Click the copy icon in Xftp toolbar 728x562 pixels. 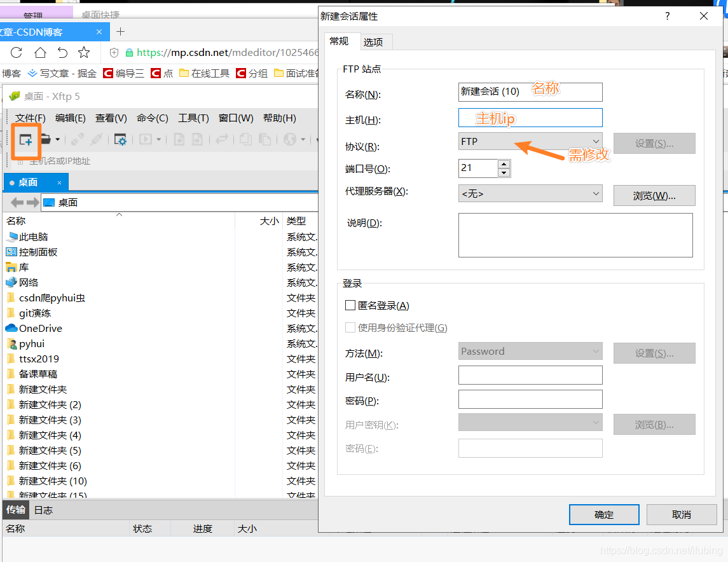click(246, 139)
